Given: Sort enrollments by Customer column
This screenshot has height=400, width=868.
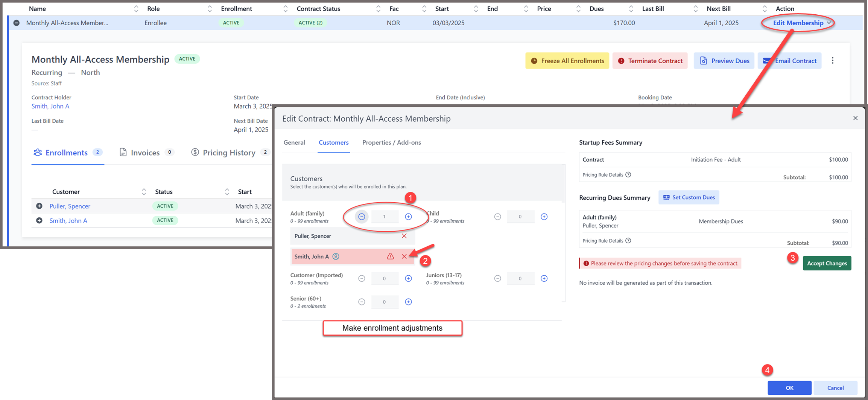Looking at the screenshot, I should click(144, 192).
